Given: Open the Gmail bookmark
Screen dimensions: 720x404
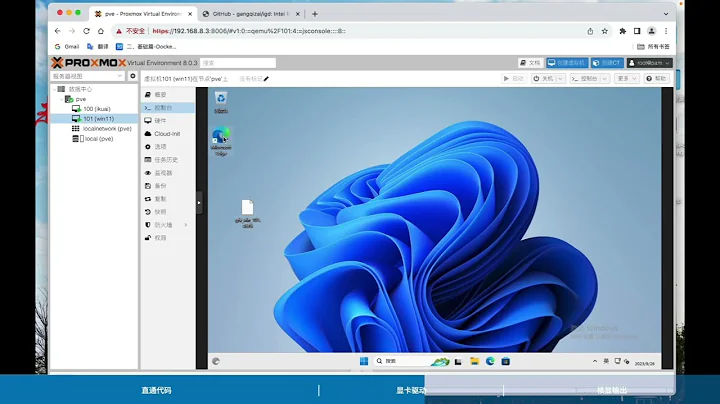Looking at the screenshot, I should coord(67,46).
